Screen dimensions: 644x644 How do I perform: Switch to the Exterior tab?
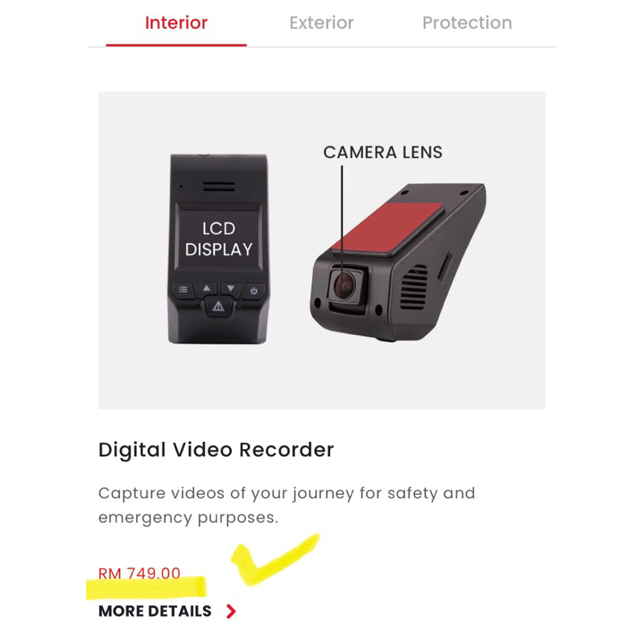(x=321, y=23)
